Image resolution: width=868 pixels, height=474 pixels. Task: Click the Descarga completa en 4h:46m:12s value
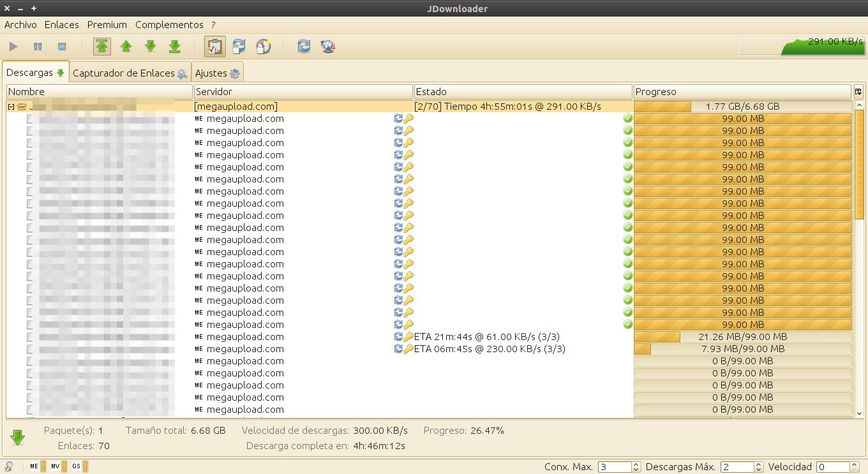(379, 446)
